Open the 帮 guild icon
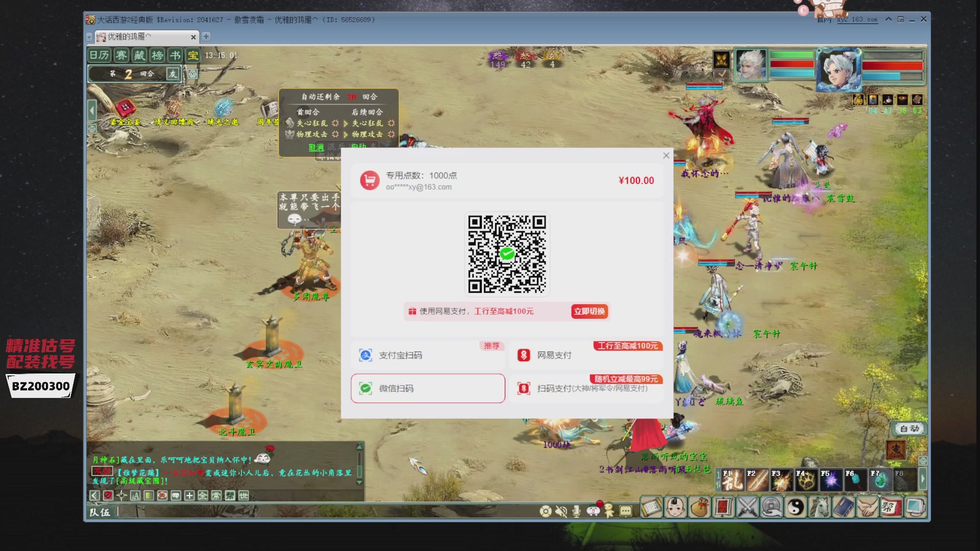The image size is (980, 551). pos(891,507)
